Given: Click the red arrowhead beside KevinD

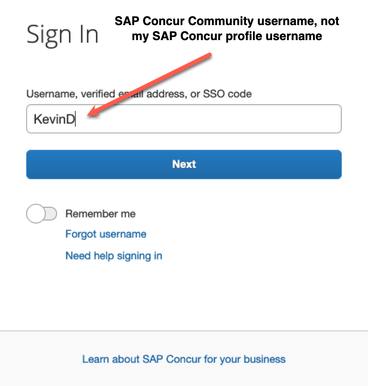Looking at the screenshot, I should point(93,112).
